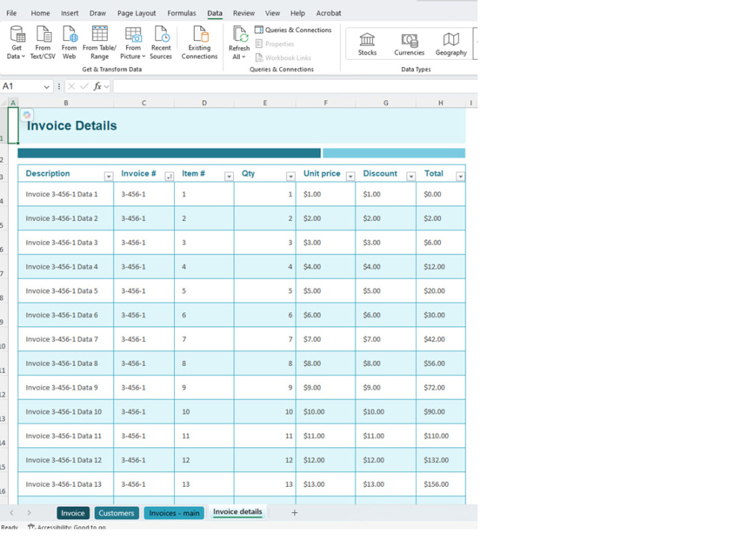Select Total cell showing $132.00

tap(441, 460)
